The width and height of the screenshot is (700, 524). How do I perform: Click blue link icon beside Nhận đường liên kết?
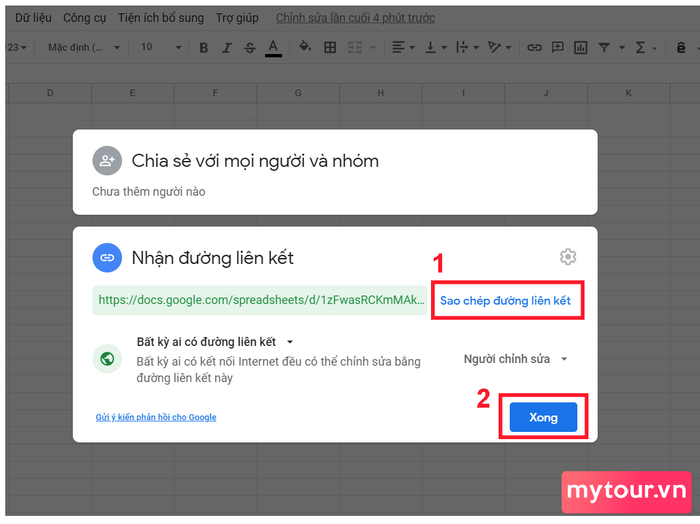coord(107,258)
